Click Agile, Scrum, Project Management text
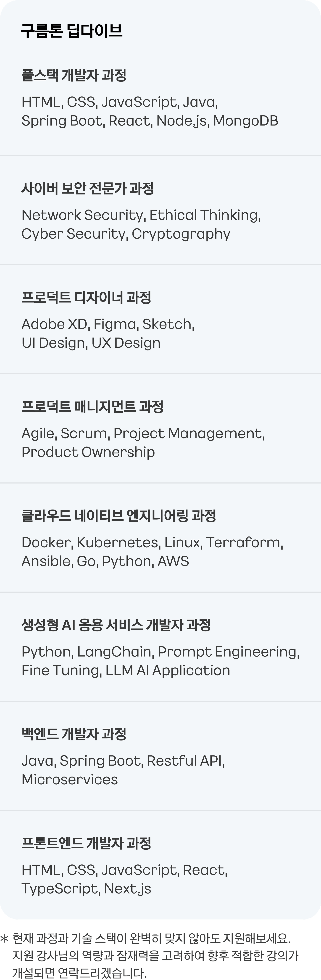This screenshot has width=321, height=980. point(143,434)
